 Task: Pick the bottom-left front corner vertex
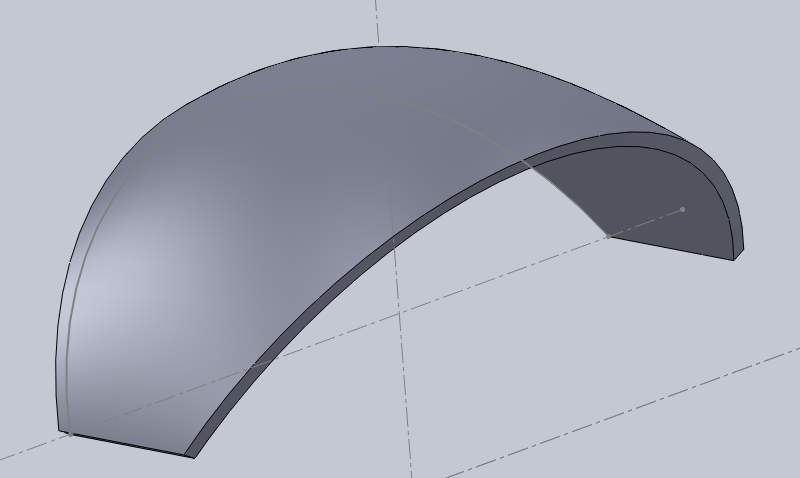pos(188,456)
